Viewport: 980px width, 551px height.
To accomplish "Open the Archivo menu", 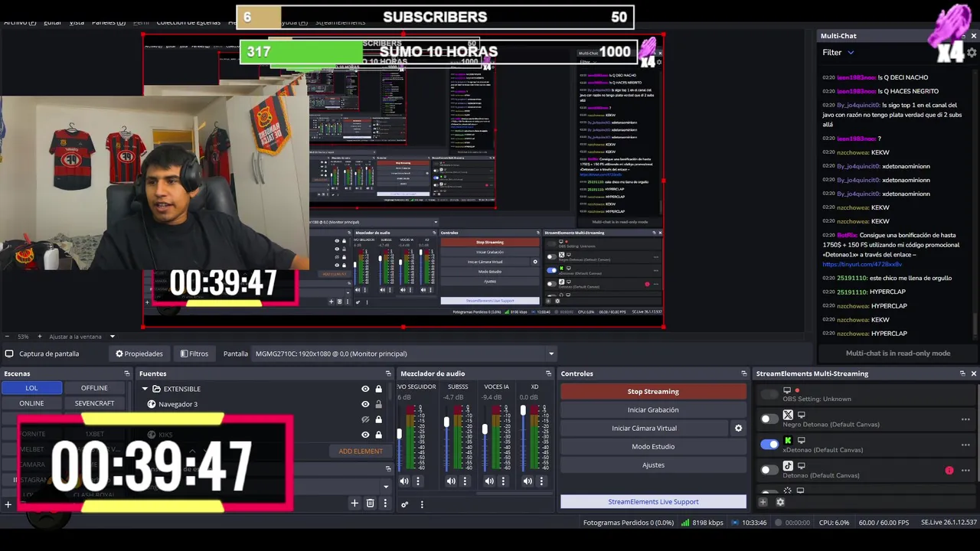I will 20,22.
